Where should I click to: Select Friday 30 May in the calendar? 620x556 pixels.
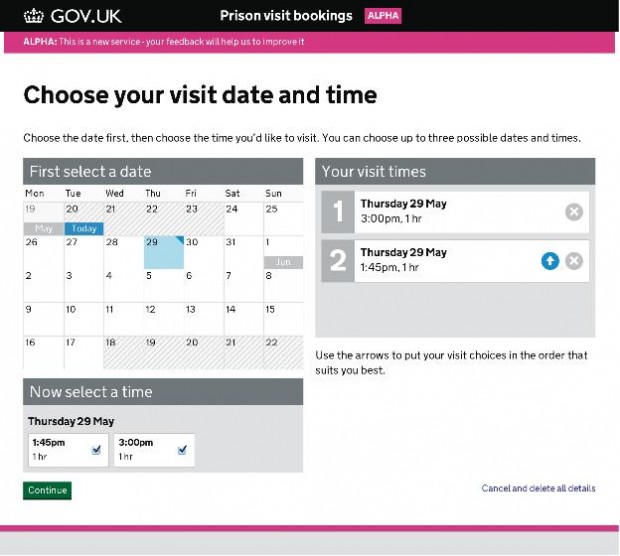point(204,252)
